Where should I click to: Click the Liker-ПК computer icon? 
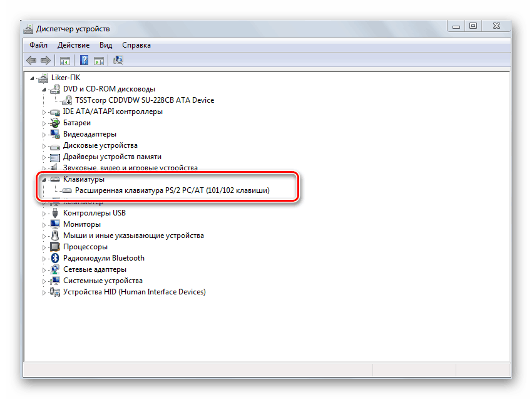pyautogui.click(x=43, y=78)
